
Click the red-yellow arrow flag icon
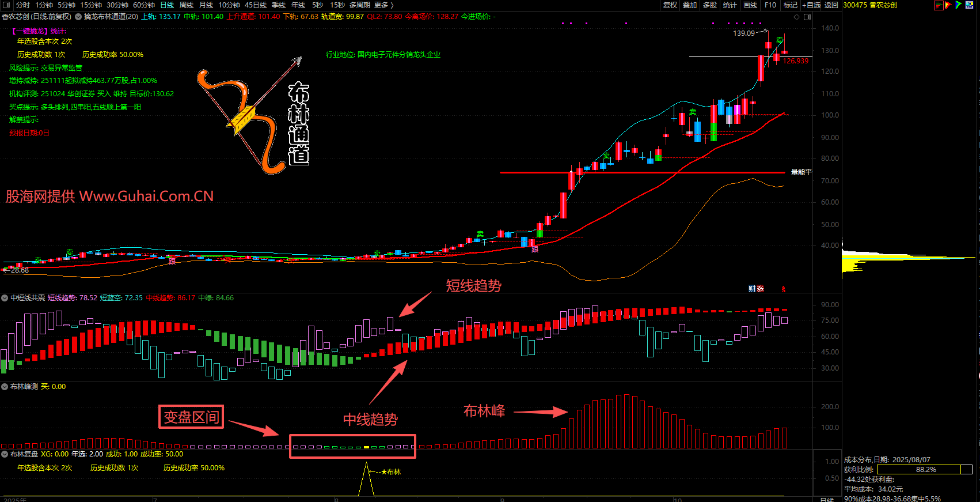point(948,5)
